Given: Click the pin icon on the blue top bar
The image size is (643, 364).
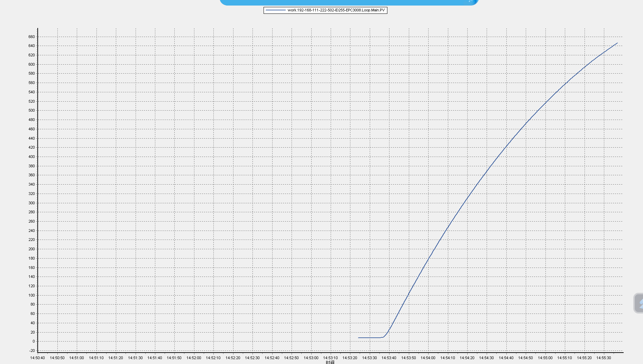Looking at the screenshot, I should pos(472,1).
